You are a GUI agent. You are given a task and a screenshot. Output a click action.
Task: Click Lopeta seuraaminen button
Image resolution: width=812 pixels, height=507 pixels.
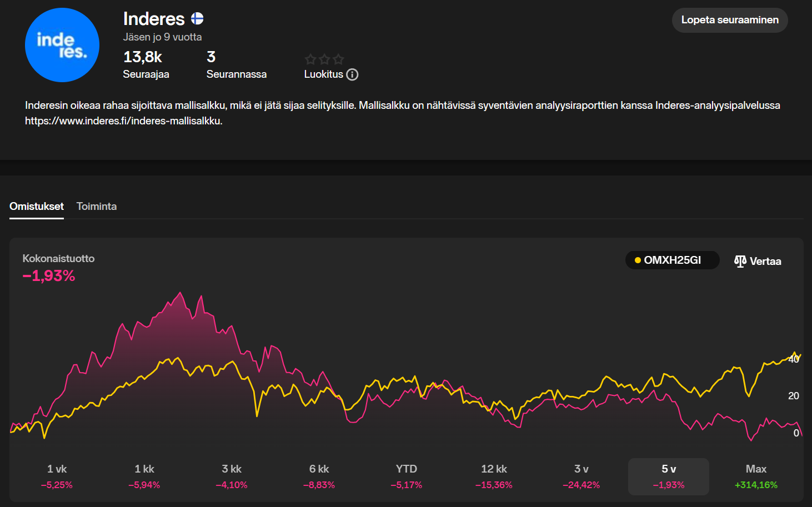click(730, 20)
